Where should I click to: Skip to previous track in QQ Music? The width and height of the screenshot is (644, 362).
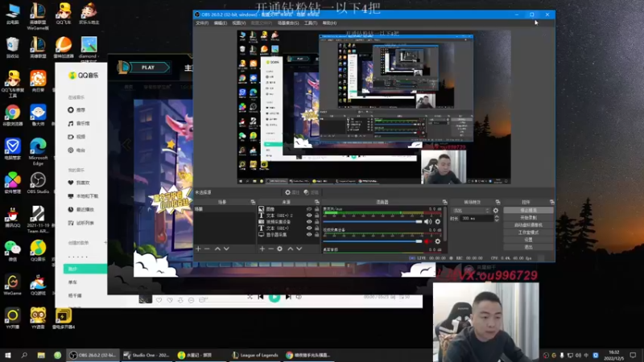click(260, 297)
